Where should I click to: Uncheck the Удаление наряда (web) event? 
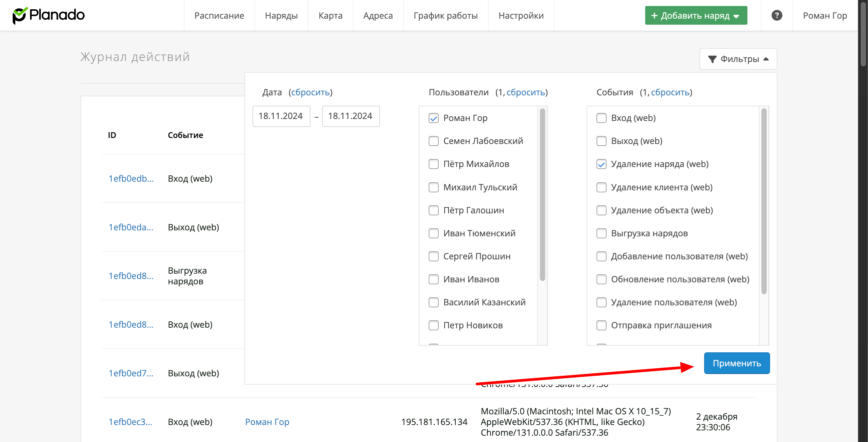coord(601,164)
